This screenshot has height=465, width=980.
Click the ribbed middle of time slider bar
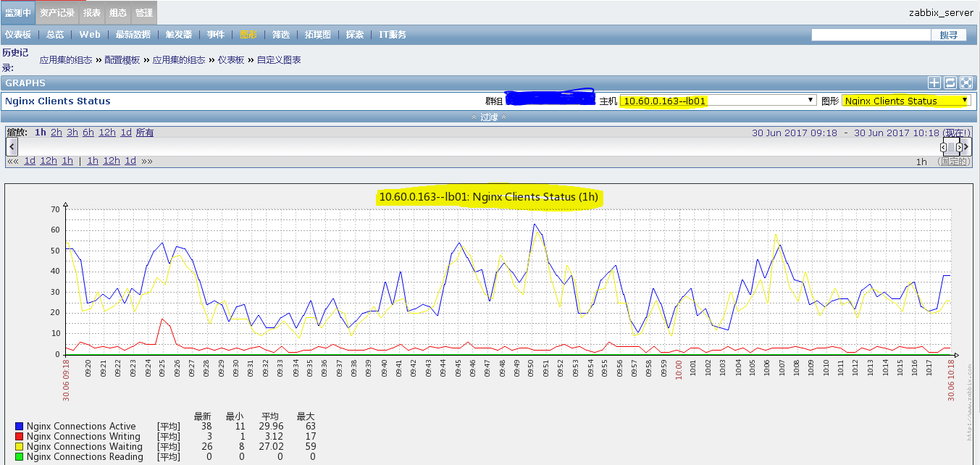tap(951, 147)
